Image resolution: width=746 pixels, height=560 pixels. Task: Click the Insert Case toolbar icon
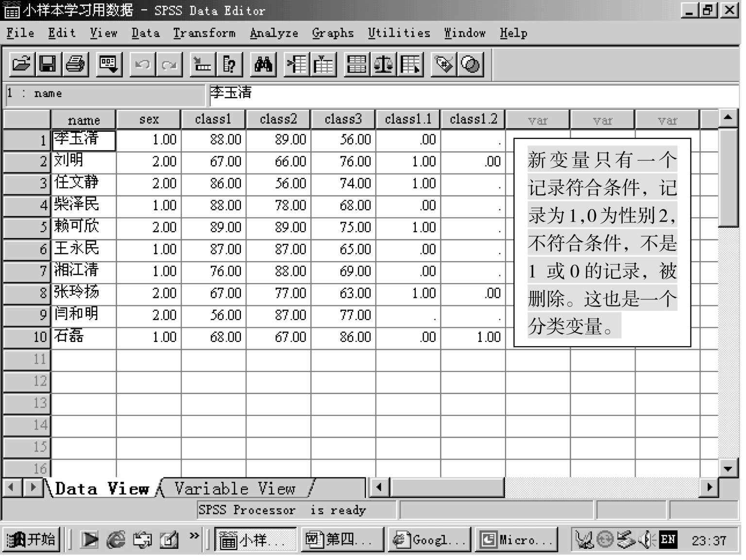(296, 64)
